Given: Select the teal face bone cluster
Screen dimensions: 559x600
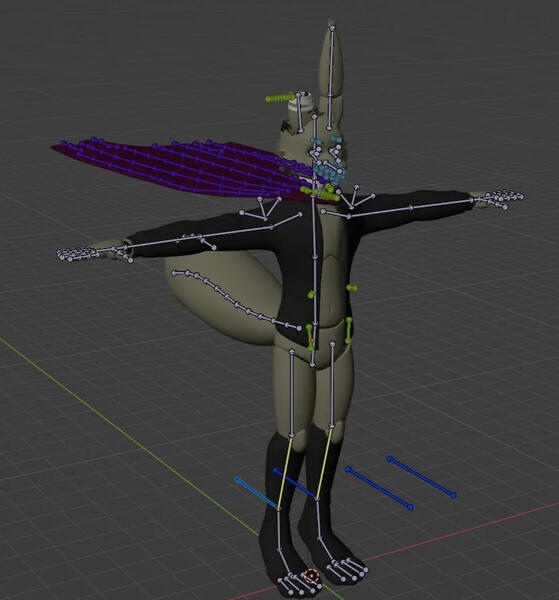Looking at the screenshot, I should [328, 161].
